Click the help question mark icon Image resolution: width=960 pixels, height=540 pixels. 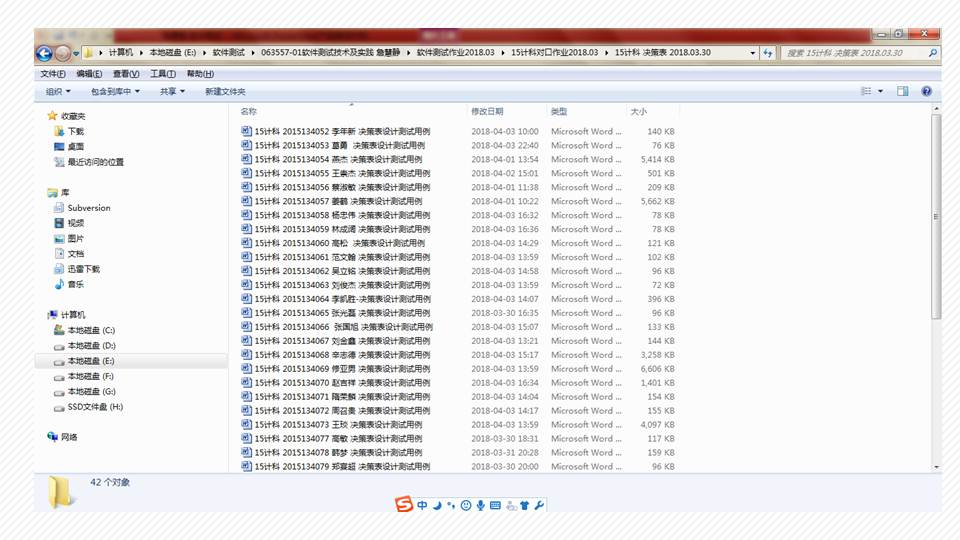[x=926, y=91]
